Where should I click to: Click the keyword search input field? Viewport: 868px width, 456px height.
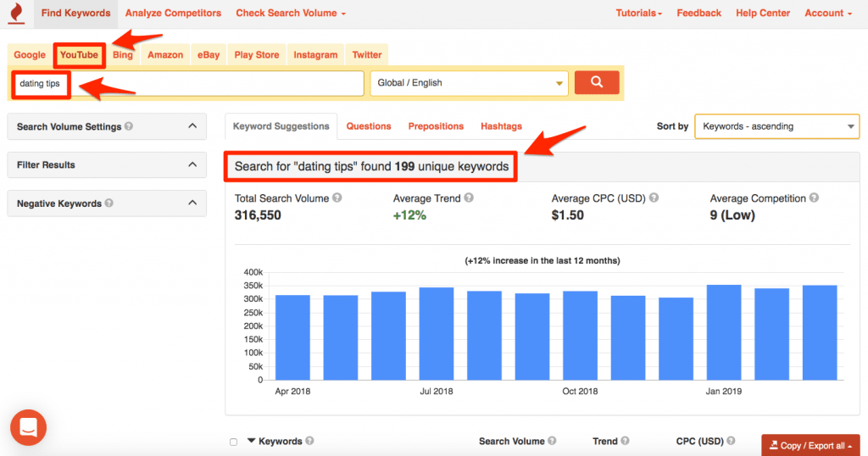coord(188,84)
